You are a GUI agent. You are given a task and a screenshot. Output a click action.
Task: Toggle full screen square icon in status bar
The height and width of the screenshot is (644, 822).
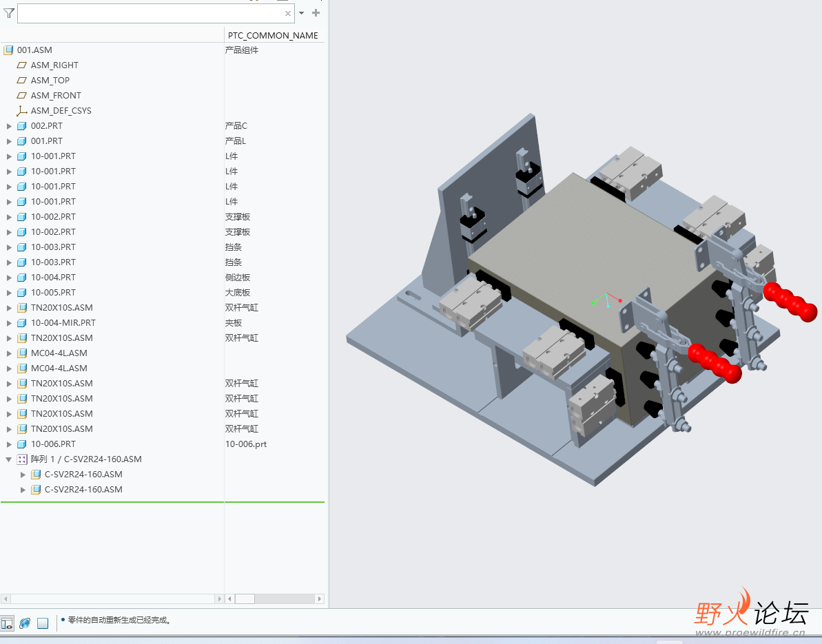click(x=43, y=623)
